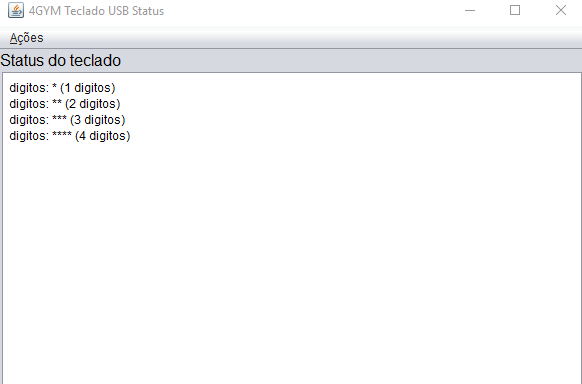Click the four asterisks in the last line
Image resolution: width=582 pixels, height=384 pixels.
[x=62, y=135]
